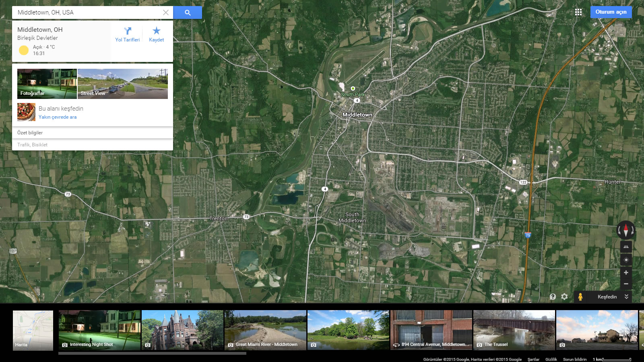Click the blue search magnifier button

(188, 12)
